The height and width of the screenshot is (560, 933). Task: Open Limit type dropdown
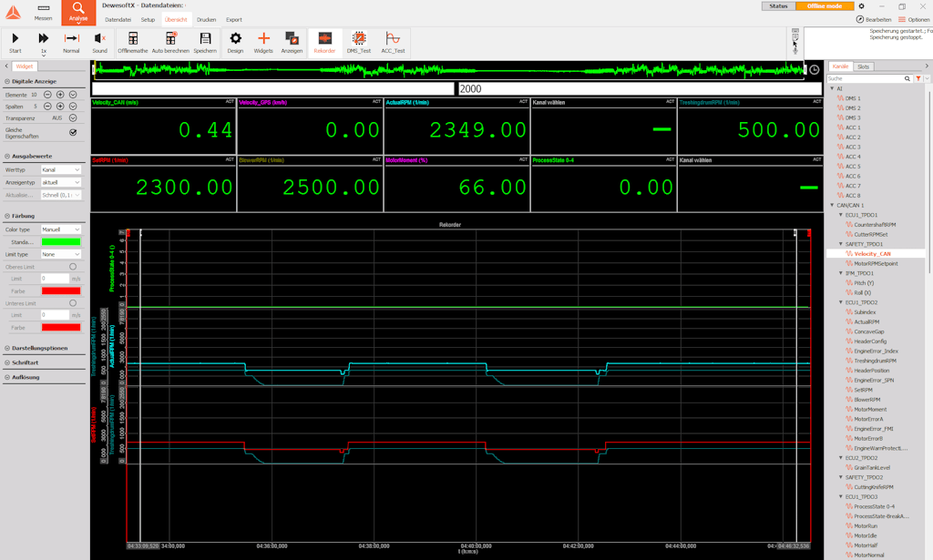click(x=61, y=254)
